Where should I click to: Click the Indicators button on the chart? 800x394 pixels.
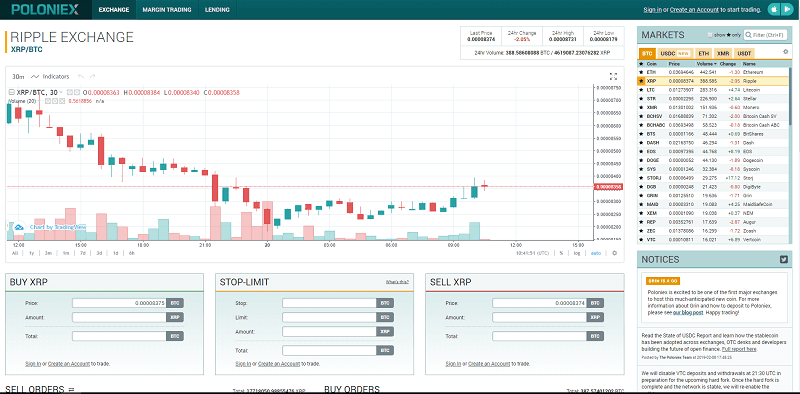point(50,77)
